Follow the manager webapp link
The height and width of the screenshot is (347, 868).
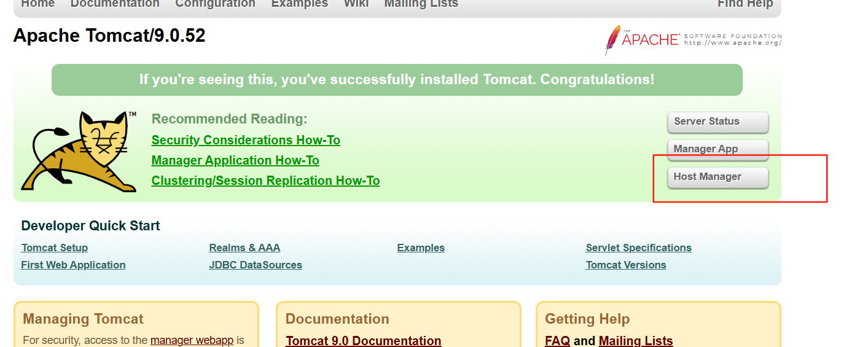tap(192, 340)
